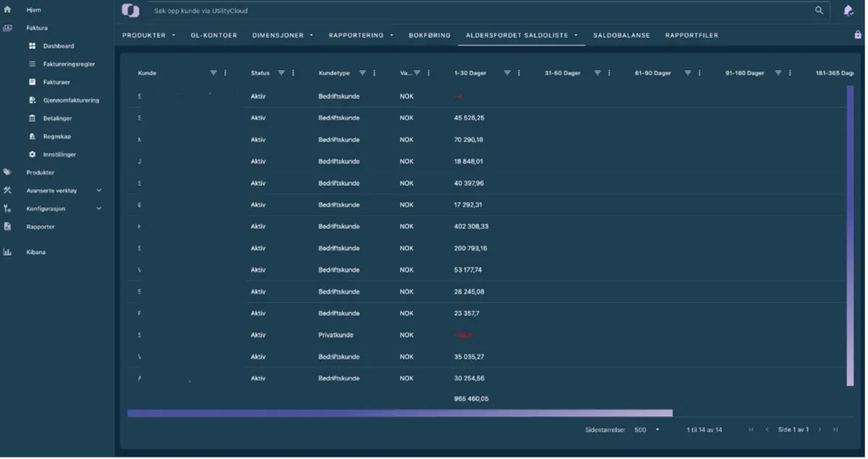Open Regnskap in the sidebar
The image size is (868, 459).
57,137
